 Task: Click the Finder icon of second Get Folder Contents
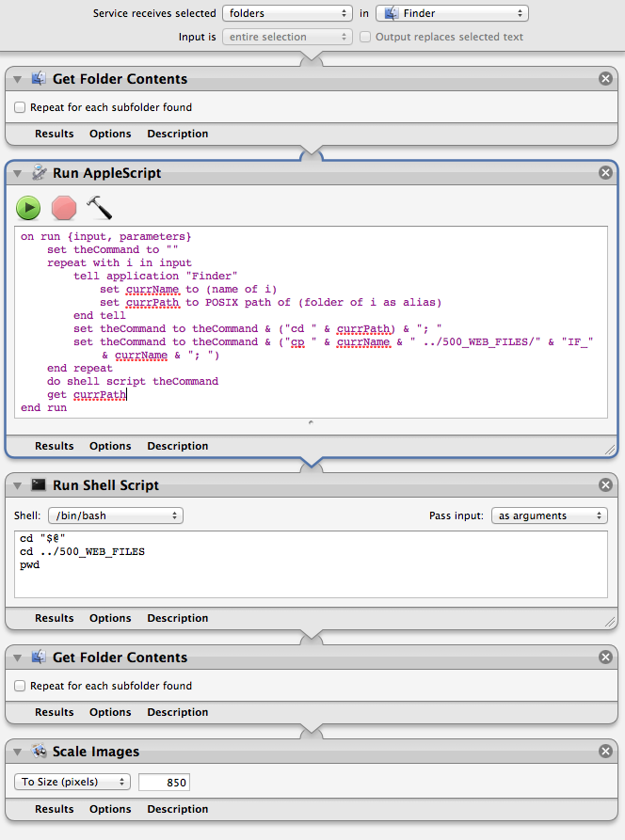pos(39,658)
